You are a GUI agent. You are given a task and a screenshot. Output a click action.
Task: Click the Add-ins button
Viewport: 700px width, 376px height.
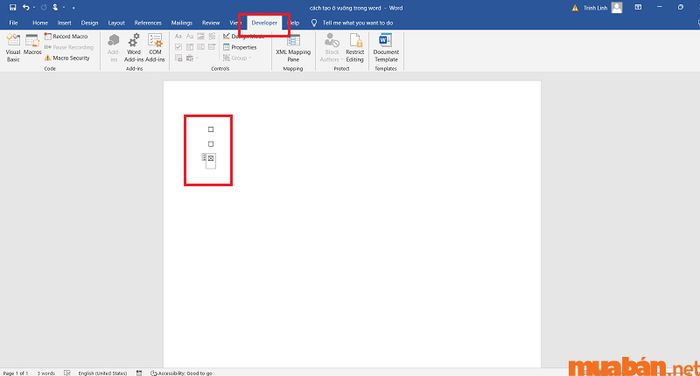(x=113, y=48)
